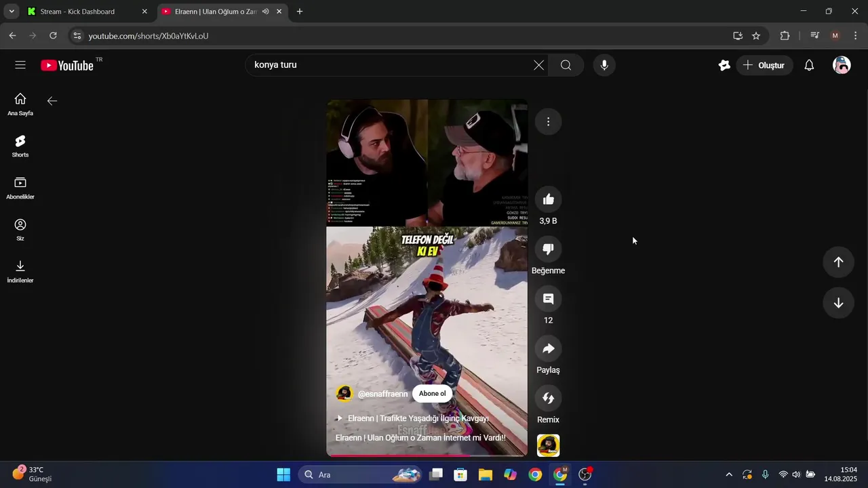Subscribe with the Abone ol button

[433, 394]
